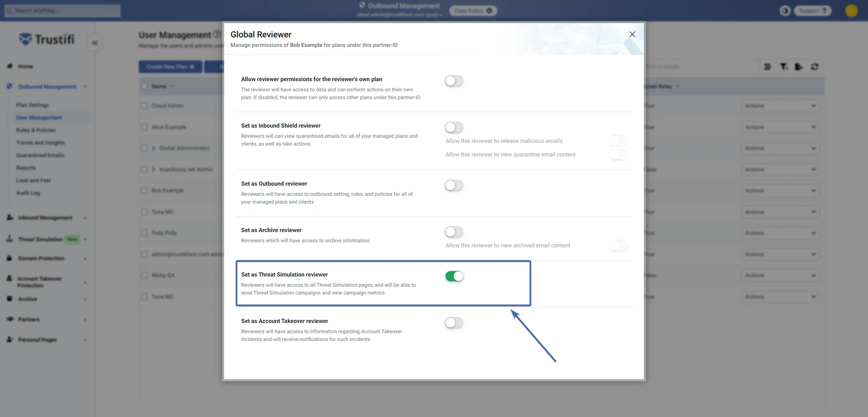Open the filter icon in table toolbar

point(783,67)
